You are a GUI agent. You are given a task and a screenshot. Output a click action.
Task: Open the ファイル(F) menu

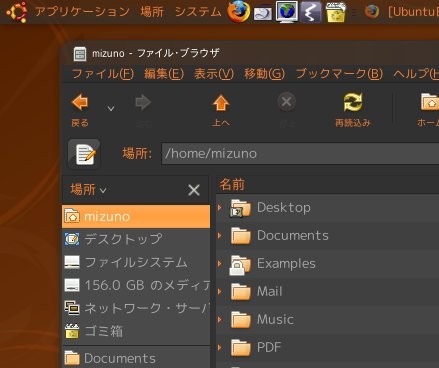pyautogui.click(x=103, y=74)
